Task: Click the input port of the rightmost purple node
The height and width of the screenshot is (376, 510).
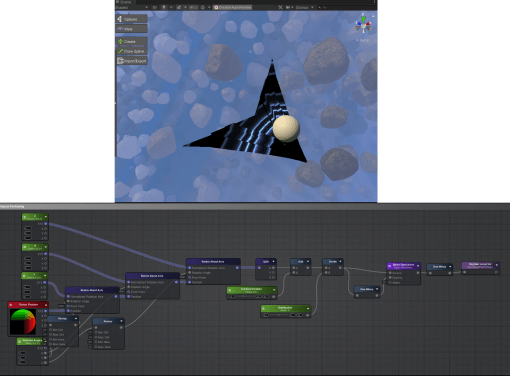Action: pos(465,272)
